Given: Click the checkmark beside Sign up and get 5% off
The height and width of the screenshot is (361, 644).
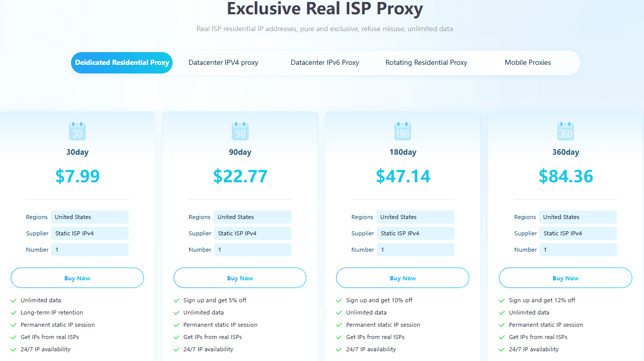Looking at the screenshot, I should [176, 300].
